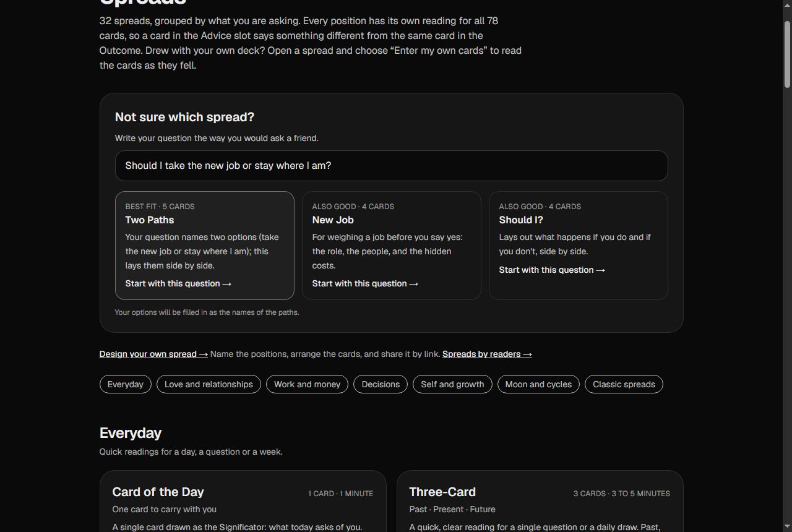Go to the Classic spreads category
792x532 pixels.
(x=624, y=384)
